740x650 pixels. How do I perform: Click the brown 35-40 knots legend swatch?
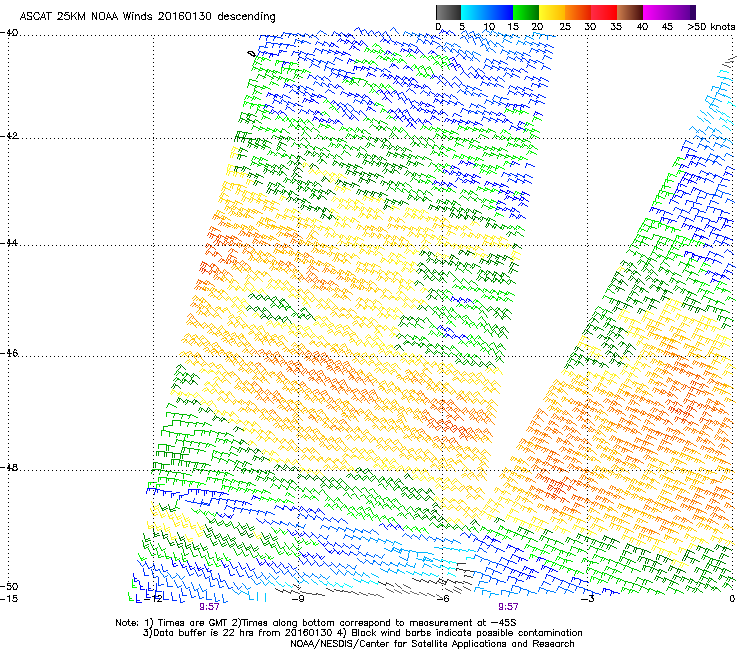click(630, 12)
